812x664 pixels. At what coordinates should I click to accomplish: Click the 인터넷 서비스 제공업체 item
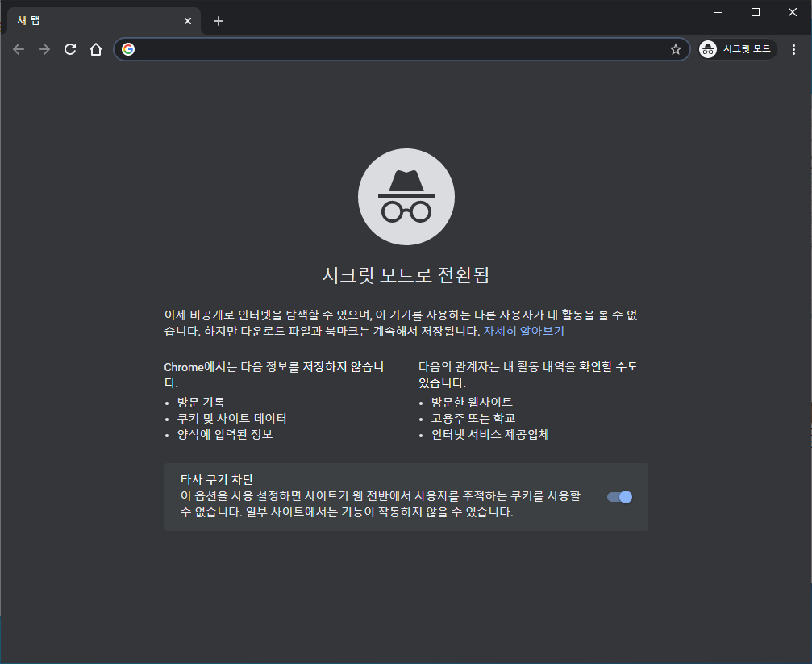point(490,434)
